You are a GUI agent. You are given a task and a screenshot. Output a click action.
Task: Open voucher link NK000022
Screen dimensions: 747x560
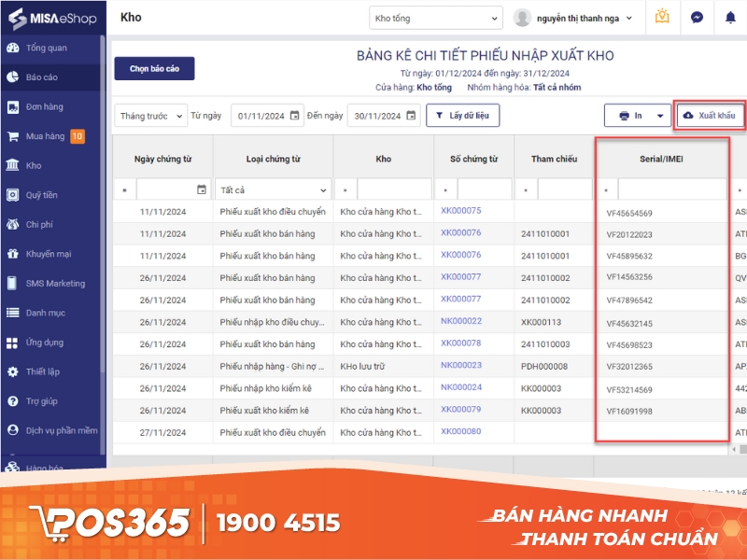coord(461,321)
